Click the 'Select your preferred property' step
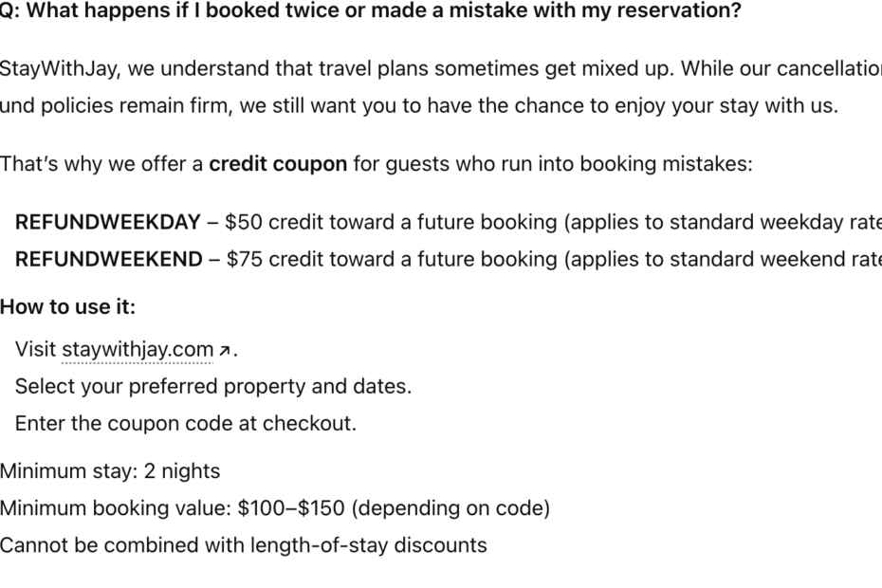Screen dimensions: 882x588 (x=213, y=386)
